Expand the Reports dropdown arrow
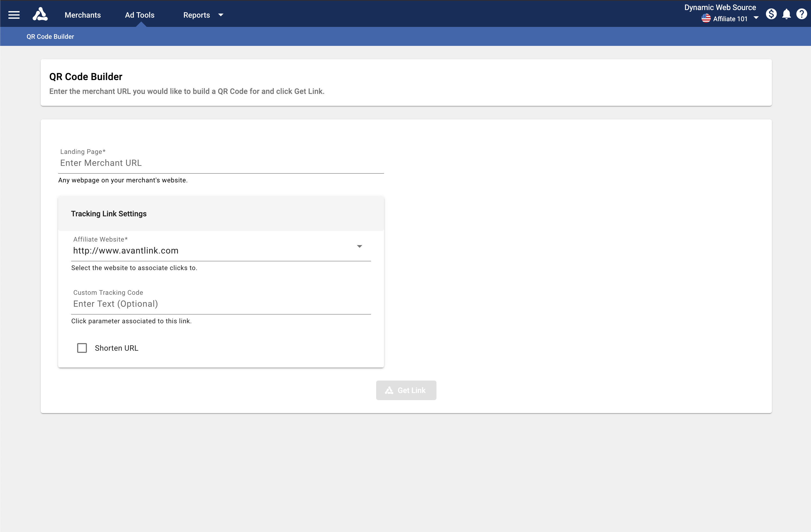Screen dimensions: 811x532 [x=221, y=15]
